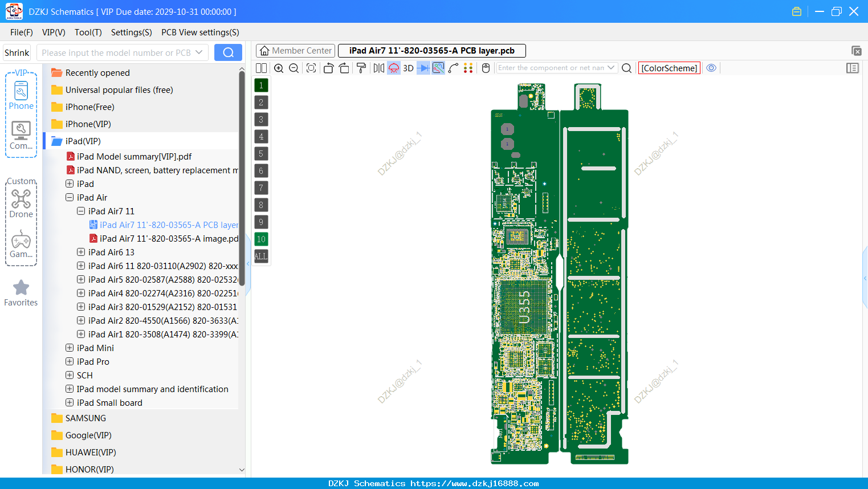The image size is (868, 489).
Task: Toggle the red highlight mode icon
Action: 394,68
